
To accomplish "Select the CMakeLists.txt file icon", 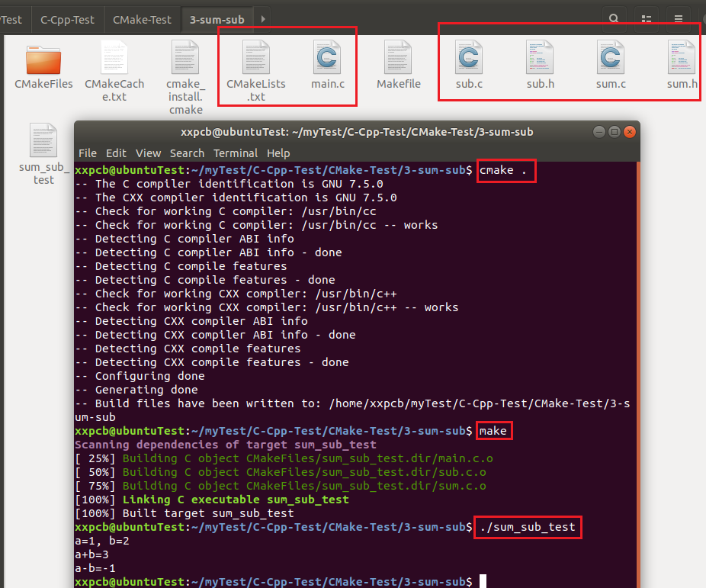I will pos(255,57).
